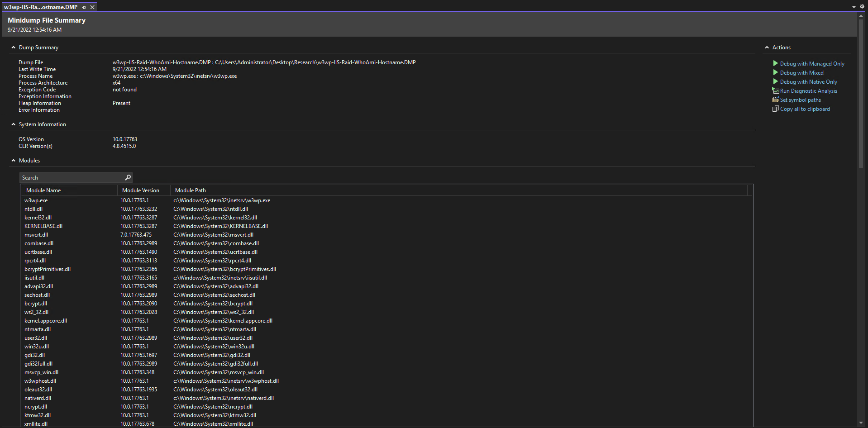This screenshot has height=428, width=868.
Task: Click the vertical scrollbar thumb
Action: pyautogui.click(x=861, y=93)
